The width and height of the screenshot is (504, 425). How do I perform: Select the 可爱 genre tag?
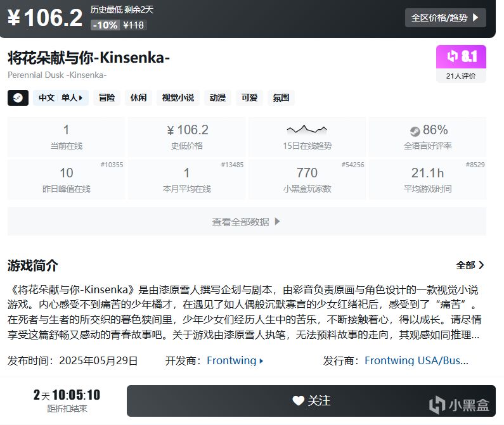pyautogui.click(x=249, y=98)
